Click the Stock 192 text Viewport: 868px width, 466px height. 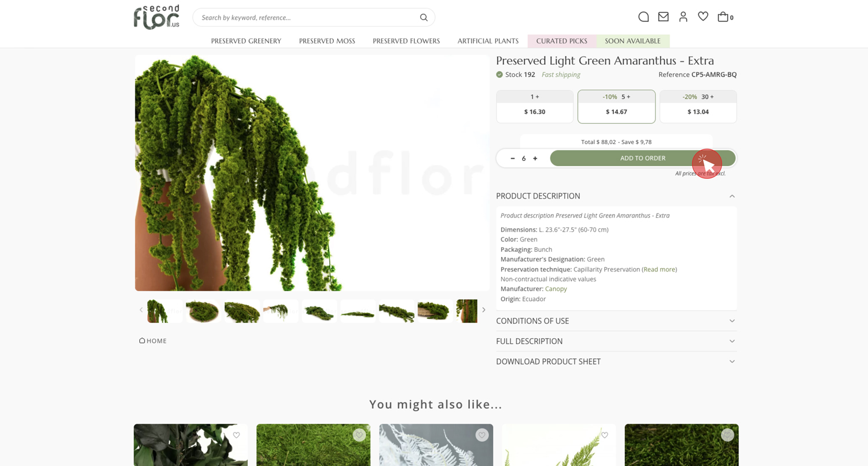point(520,75)
